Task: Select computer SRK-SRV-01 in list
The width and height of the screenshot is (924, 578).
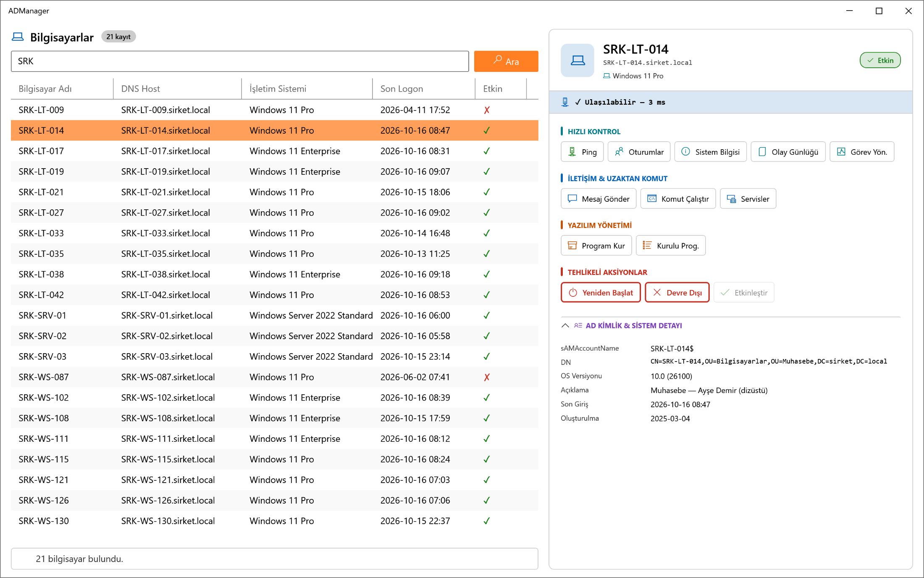Action: point(275,315)
